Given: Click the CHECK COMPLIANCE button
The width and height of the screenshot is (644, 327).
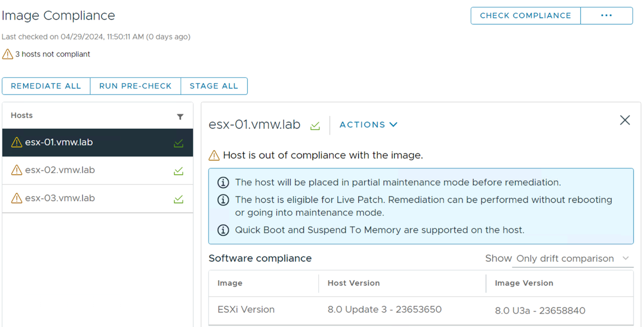Looking at the screenshot, I should click(526, 15).
